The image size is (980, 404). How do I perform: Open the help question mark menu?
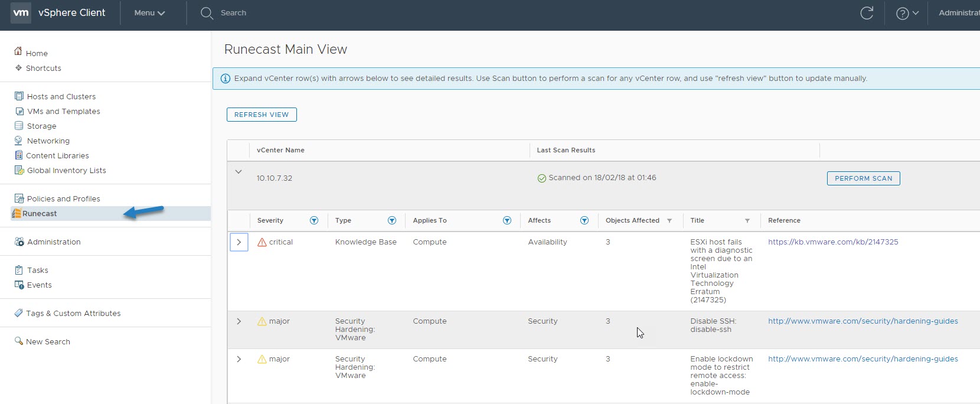click(x=907, y=13)
